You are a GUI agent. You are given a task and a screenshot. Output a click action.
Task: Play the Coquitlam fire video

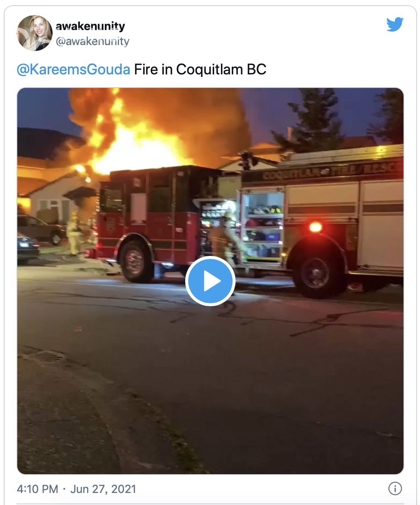(x=210, y=281)
